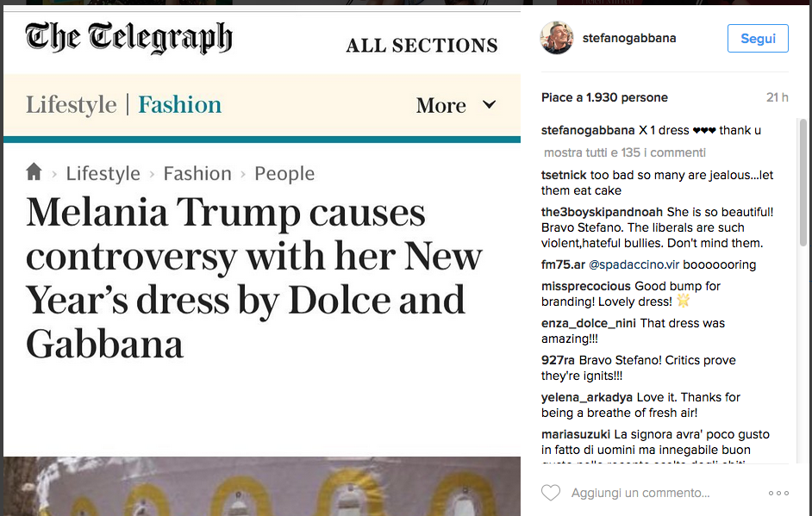Viewport: 812px width, 516px height.
Task: Select the Fashion section in the navbar
Action: click(179, 104)
